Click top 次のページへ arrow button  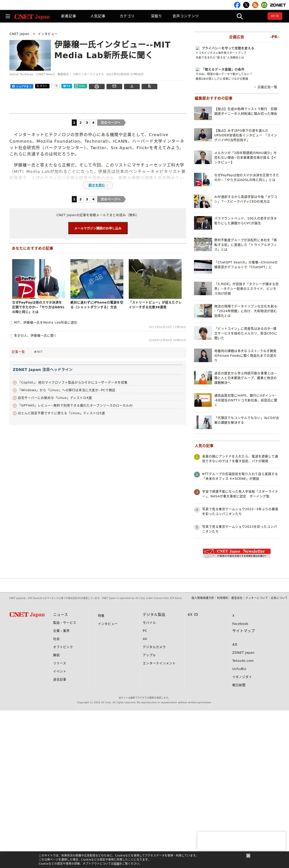(111, 123)
